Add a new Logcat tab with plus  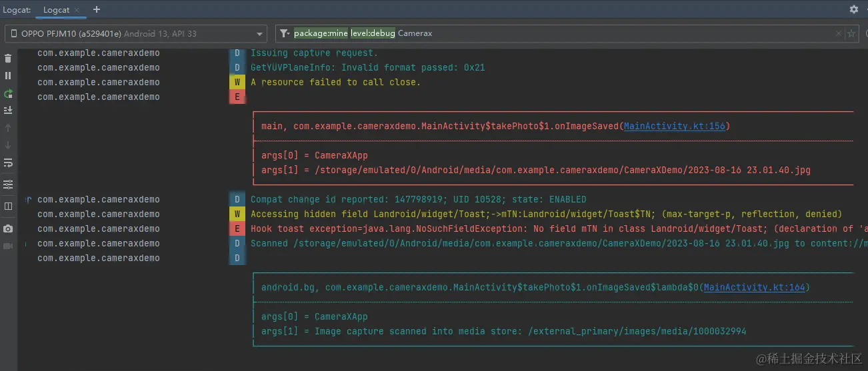tap(97, 9)
